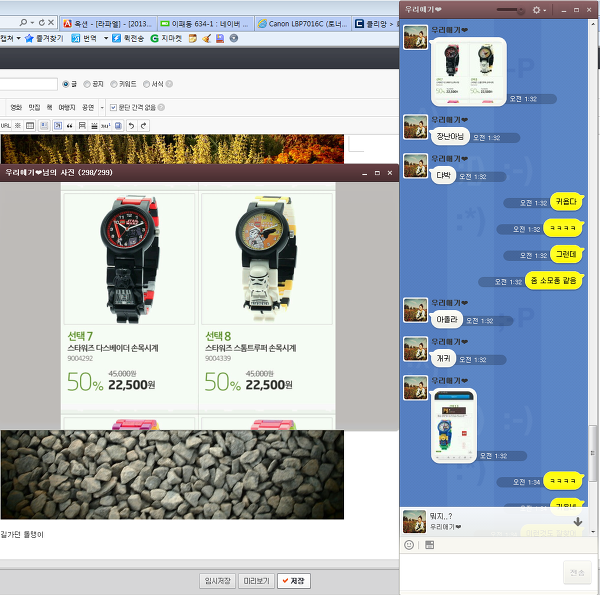
Task: Click the gray disc icon in browser toolbar
Action: coord(234,38)
